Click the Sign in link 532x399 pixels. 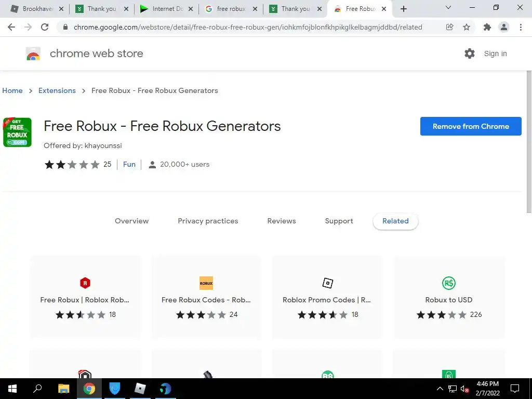pos(495,54)
